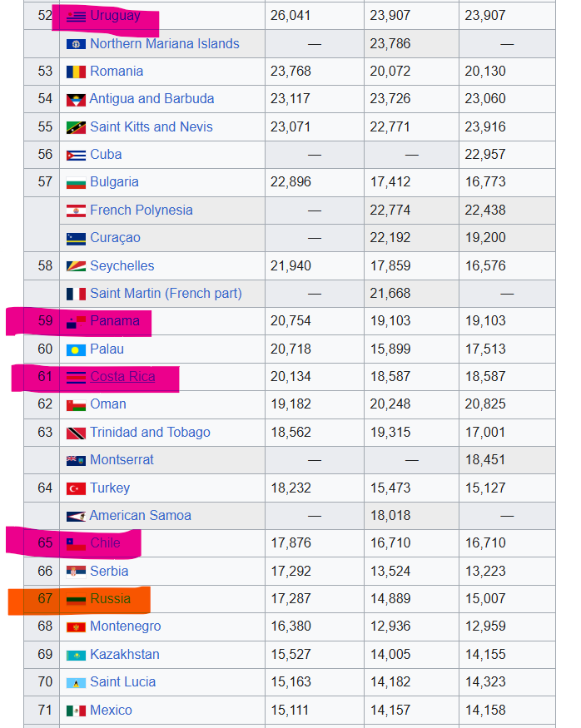Open the Russia link
The height and width of the screenshot is (728, 581).
pos(110,598)
